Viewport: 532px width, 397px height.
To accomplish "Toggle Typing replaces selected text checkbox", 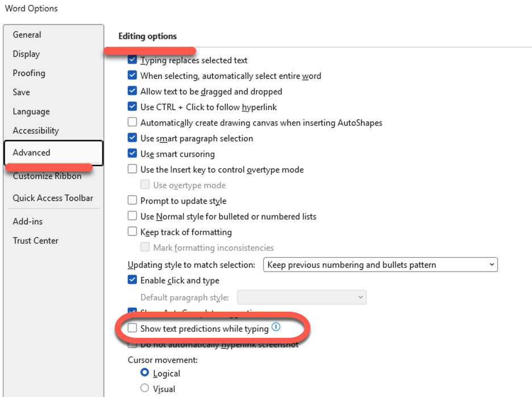I will pyautogui.click(x=132, y=60).
